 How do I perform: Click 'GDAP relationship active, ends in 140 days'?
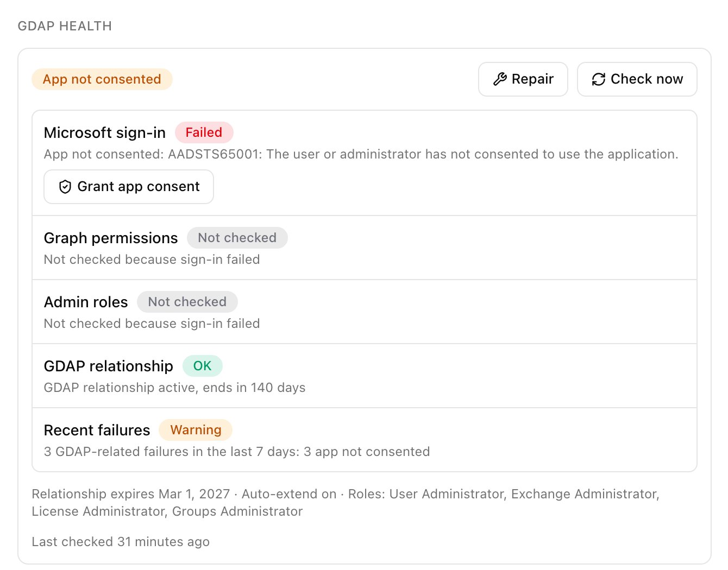click(174, 388)
